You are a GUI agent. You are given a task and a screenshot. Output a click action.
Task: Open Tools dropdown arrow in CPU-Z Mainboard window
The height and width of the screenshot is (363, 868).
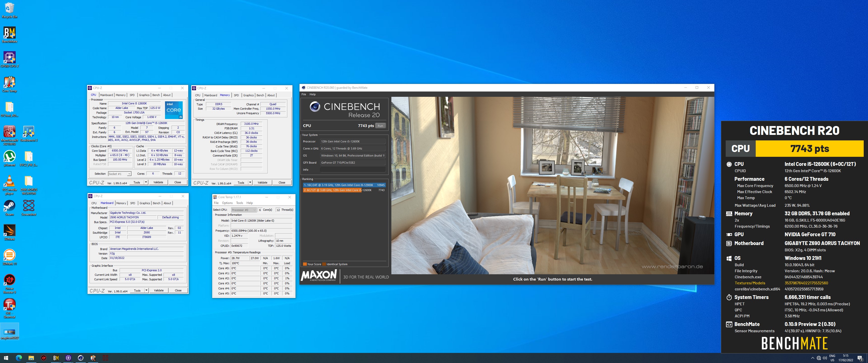(x=146, y=290)
